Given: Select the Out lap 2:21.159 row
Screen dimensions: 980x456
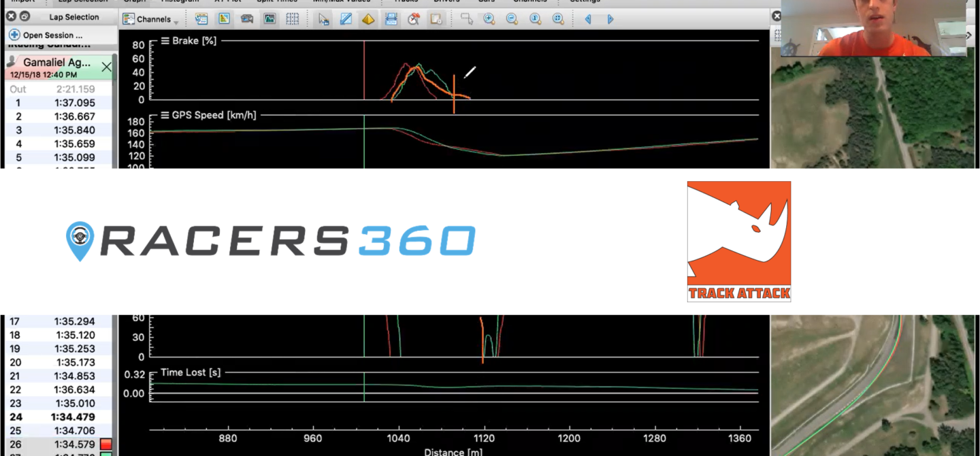Looking at the screenshot, I should coord(59,89).
